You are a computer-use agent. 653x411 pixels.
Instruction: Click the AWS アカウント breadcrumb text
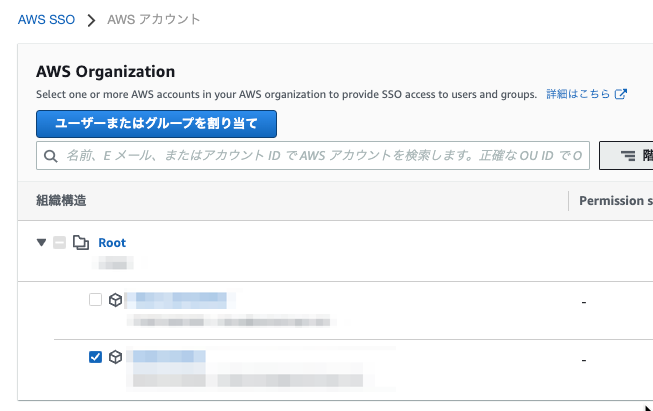154,20
